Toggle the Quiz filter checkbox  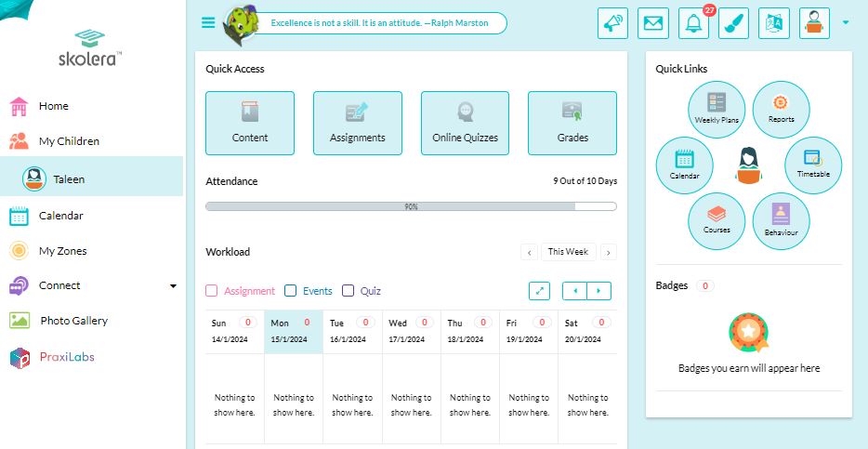pyautogui.click(x=348, y=291)
